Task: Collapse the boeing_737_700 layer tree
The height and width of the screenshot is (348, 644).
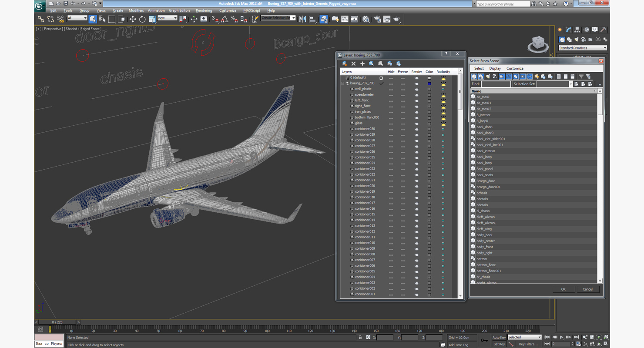Action: click(x=342, y=83)
